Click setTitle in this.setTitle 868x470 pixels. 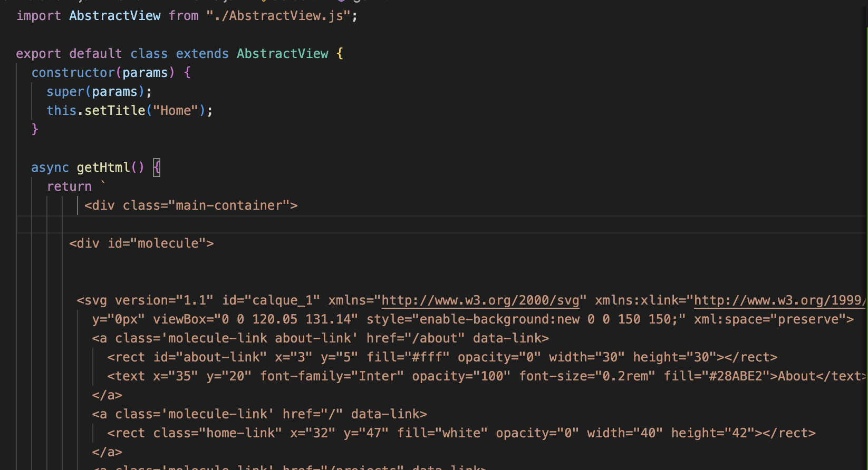pyautogui.click(x=115, y=111)
